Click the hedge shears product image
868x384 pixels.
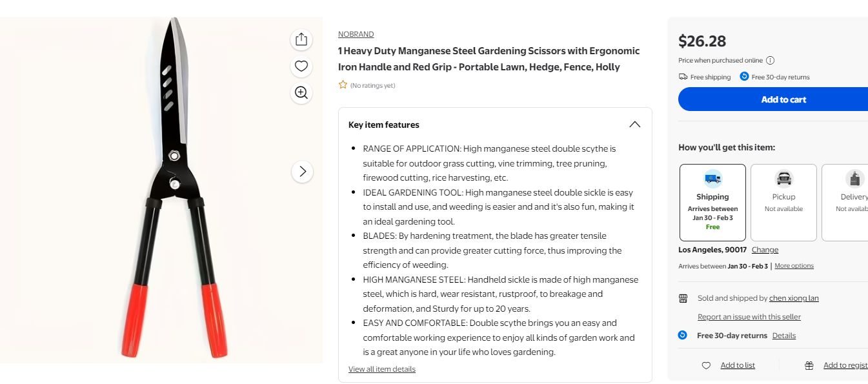(174, 187)
